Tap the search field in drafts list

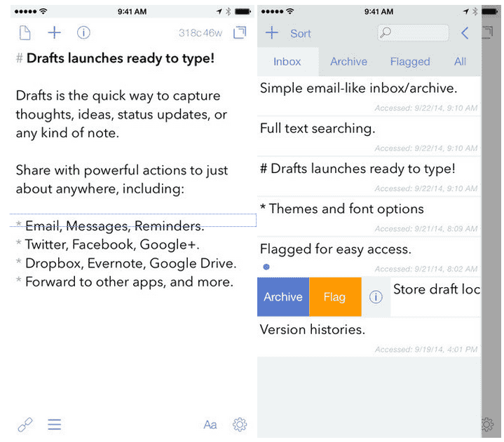(x=414, y=33)
